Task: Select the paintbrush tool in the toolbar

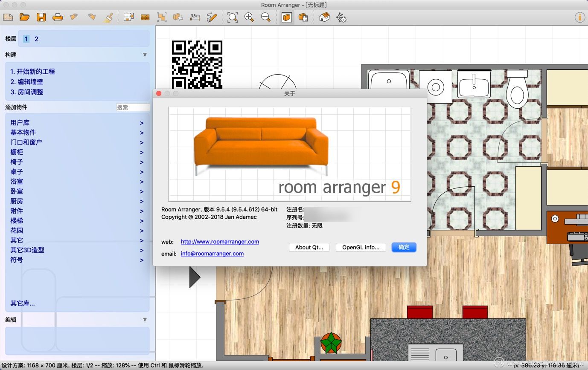Action: [x=108, y=17]
